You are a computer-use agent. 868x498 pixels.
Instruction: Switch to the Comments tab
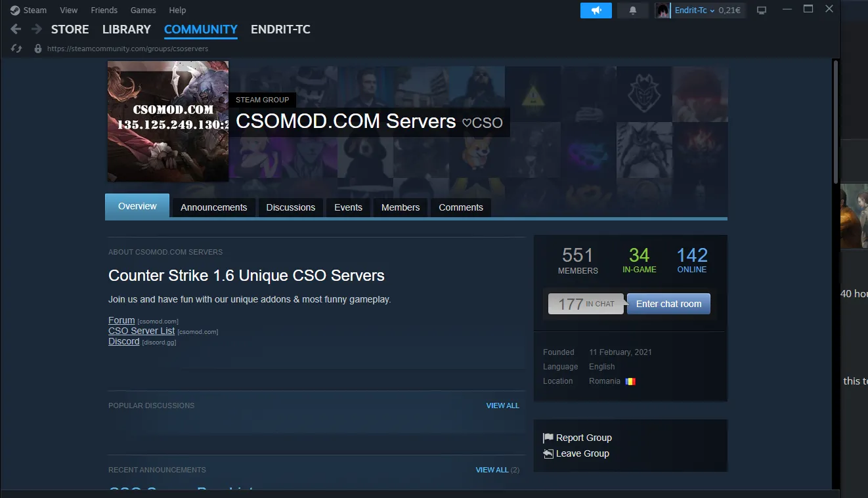[461, 207]
